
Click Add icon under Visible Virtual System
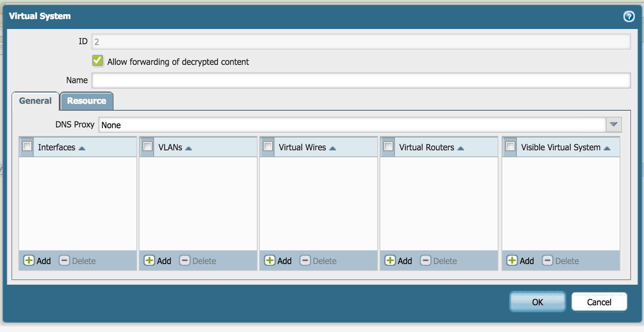coord(512,261)
